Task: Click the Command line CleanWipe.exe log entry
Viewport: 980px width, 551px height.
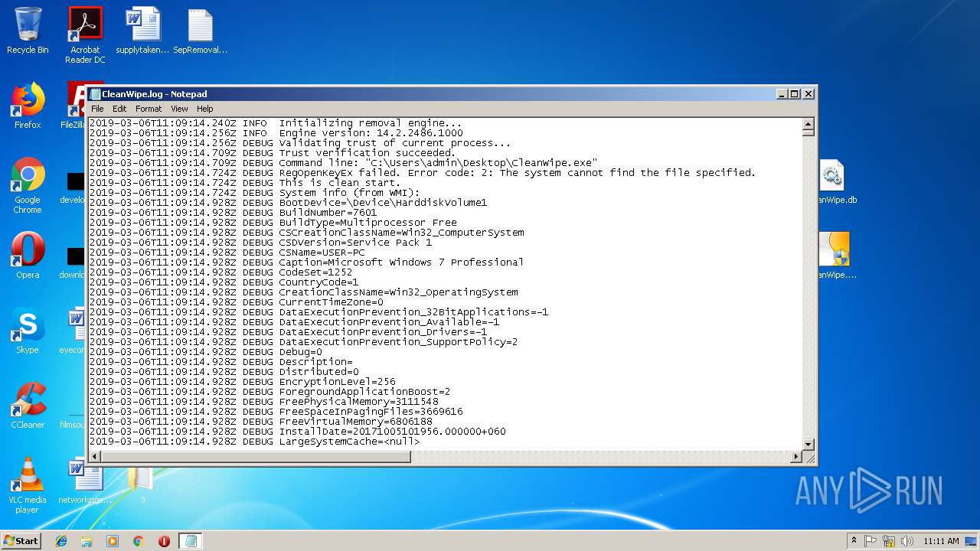Action: point(343,163)
